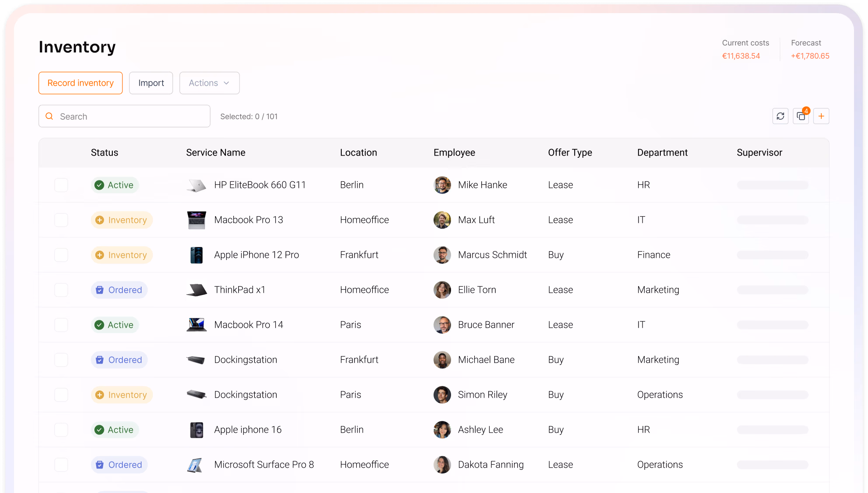Click the refresh inventory icon
The height and width of the screenshot is (493, 868).
coord(781,116)
